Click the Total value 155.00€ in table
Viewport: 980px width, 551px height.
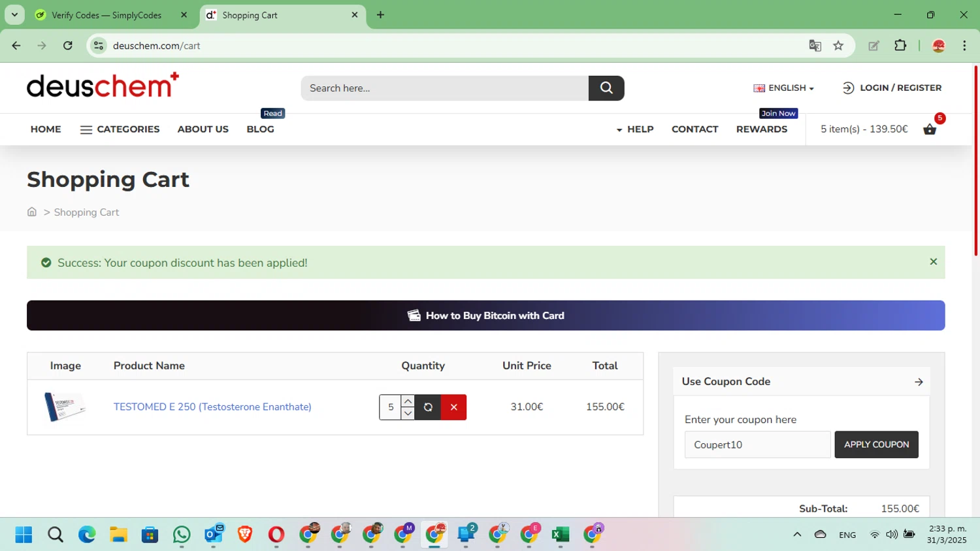pos(605,407)
